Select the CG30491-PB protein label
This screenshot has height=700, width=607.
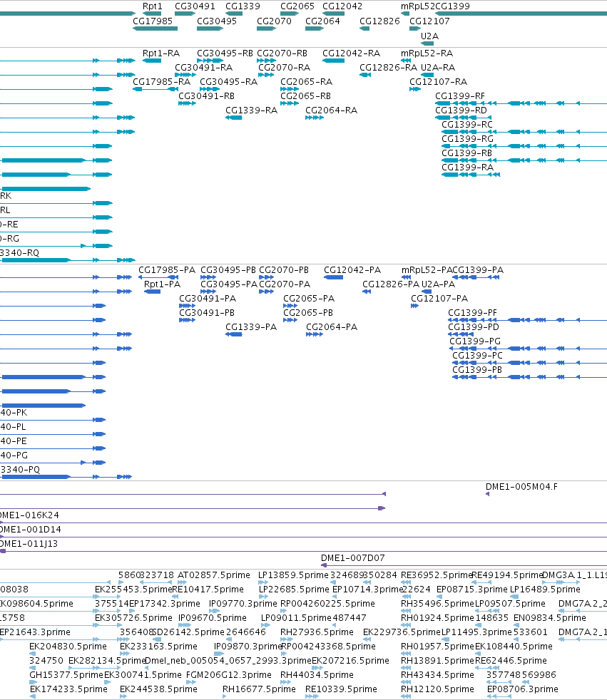(x=207, y=313)
